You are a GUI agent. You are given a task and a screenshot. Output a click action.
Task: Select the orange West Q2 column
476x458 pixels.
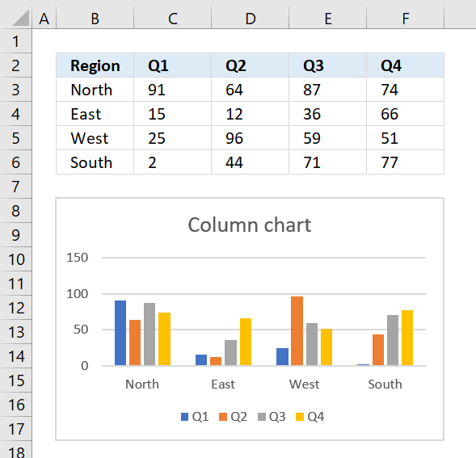tap(297, 331)
